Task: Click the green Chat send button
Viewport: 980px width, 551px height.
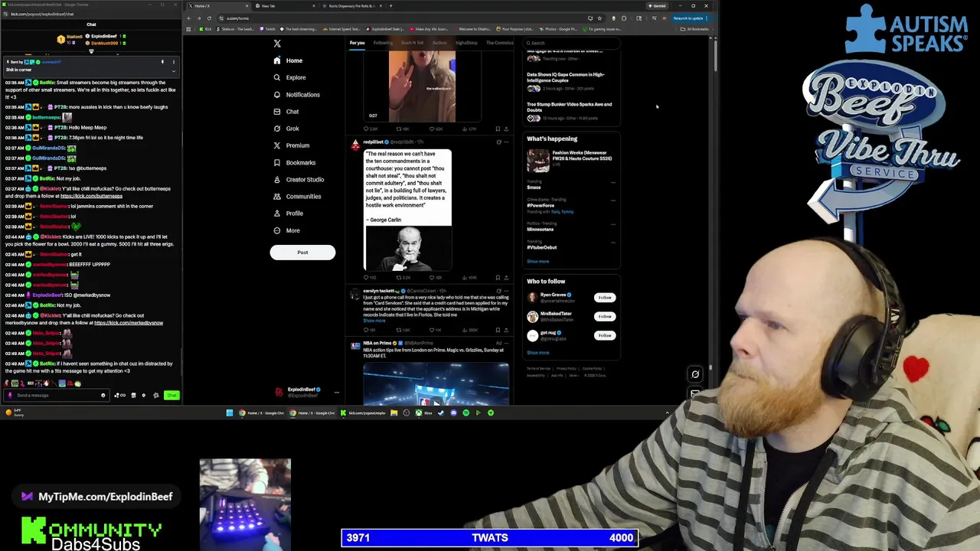Action: (171, 396)
